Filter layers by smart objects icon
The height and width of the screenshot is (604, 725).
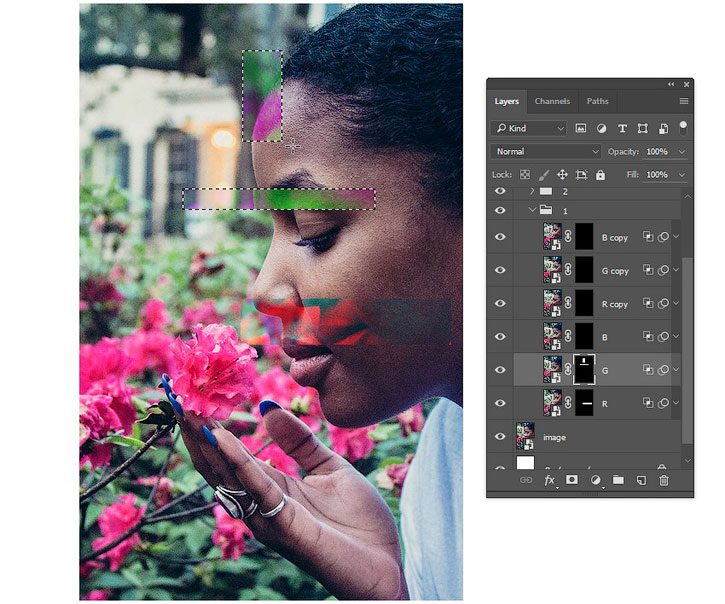[x=663, y=129]
